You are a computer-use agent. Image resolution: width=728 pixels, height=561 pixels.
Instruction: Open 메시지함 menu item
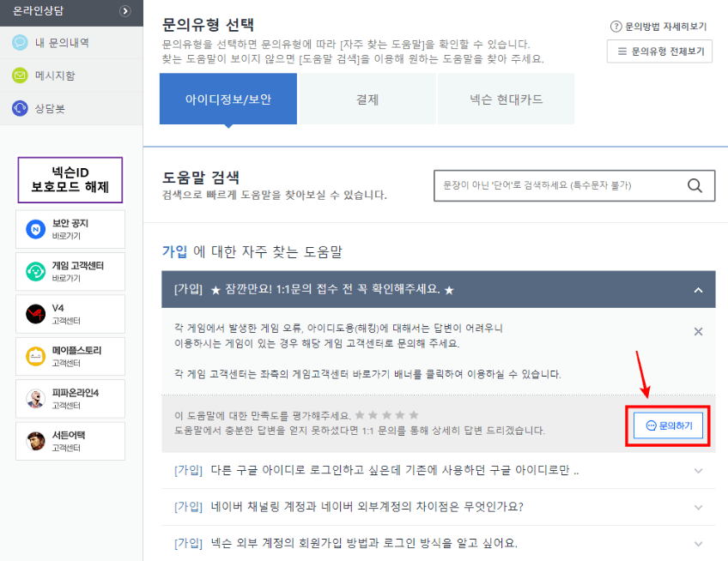tap(71, 75)
